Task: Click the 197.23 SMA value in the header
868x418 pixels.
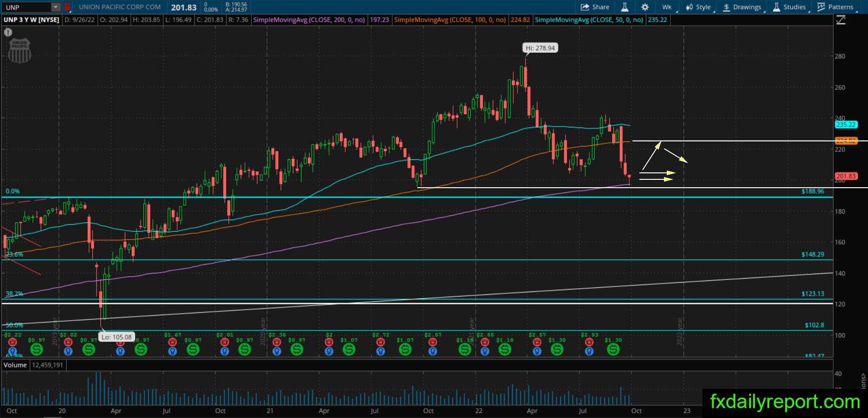Action: coord(379,20)
